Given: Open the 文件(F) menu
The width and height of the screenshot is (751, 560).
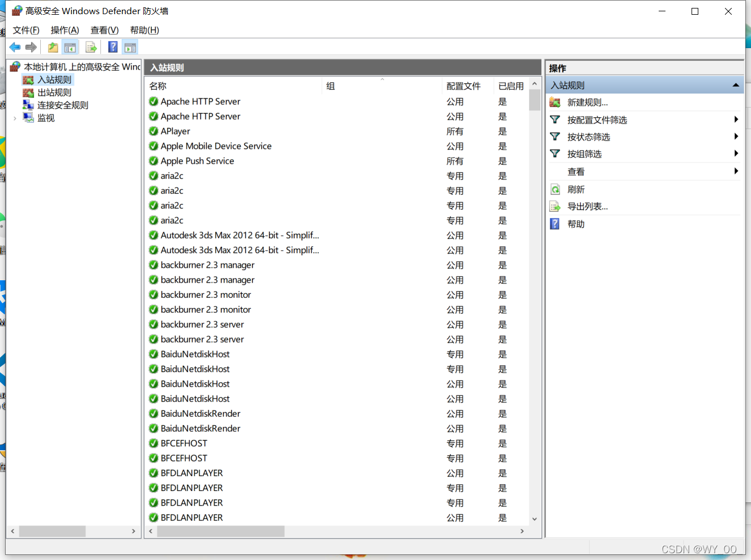Looking at the screenshot, I should tap(26, 30).
